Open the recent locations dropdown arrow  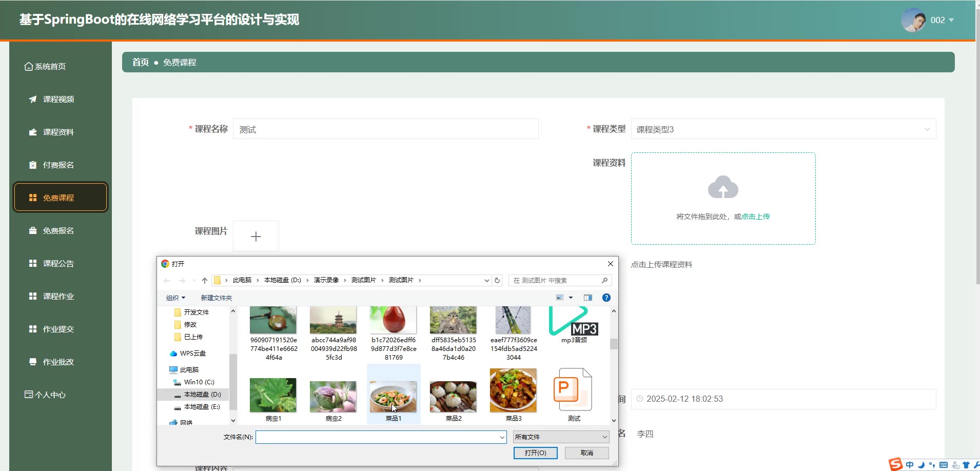click(x=194, y=280)
